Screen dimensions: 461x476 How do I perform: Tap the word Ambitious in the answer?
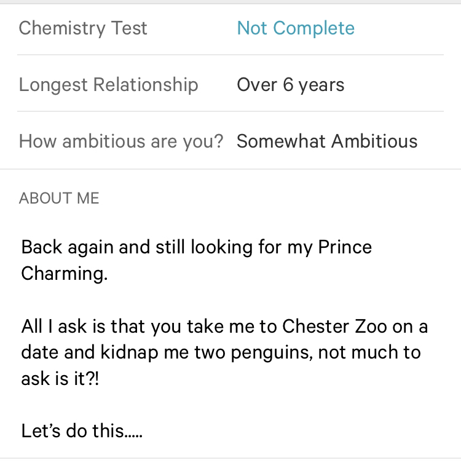click(374, 141)
